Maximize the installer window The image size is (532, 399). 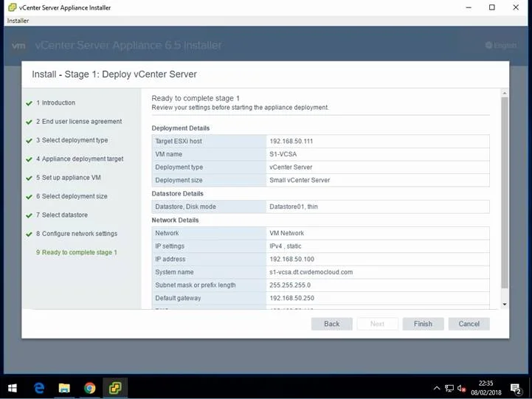click(492, 7)
